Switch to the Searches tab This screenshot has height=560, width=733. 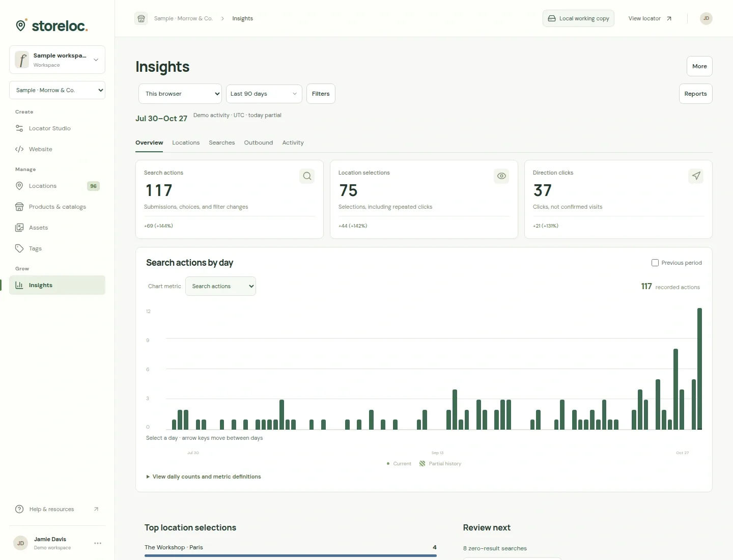click(222, 143)
